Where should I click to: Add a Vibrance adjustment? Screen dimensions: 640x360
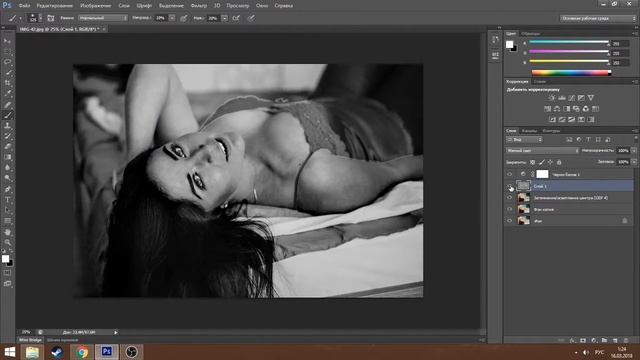coord(591,98)
